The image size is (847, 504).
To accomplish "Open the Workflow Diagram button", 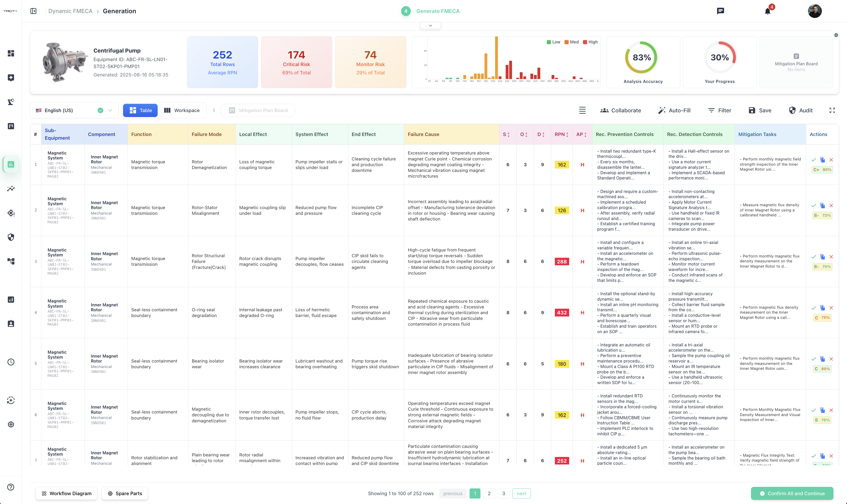I will pos(66,494).
